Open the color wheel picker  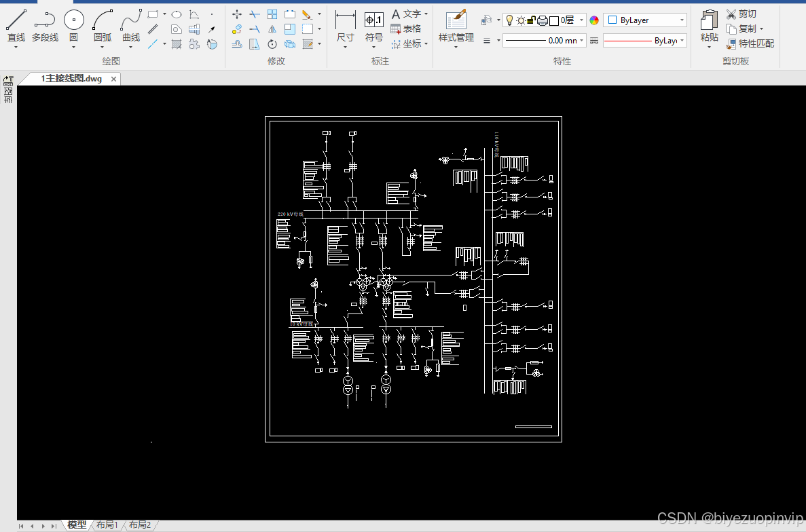coord(594,20)
